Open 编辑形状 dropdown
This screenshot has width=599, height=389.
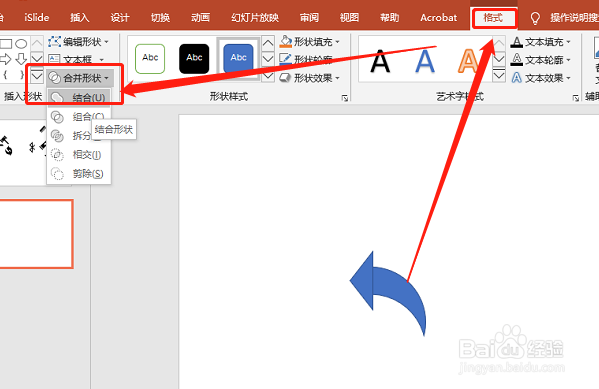pyautogui.click(x=79, y=42)
